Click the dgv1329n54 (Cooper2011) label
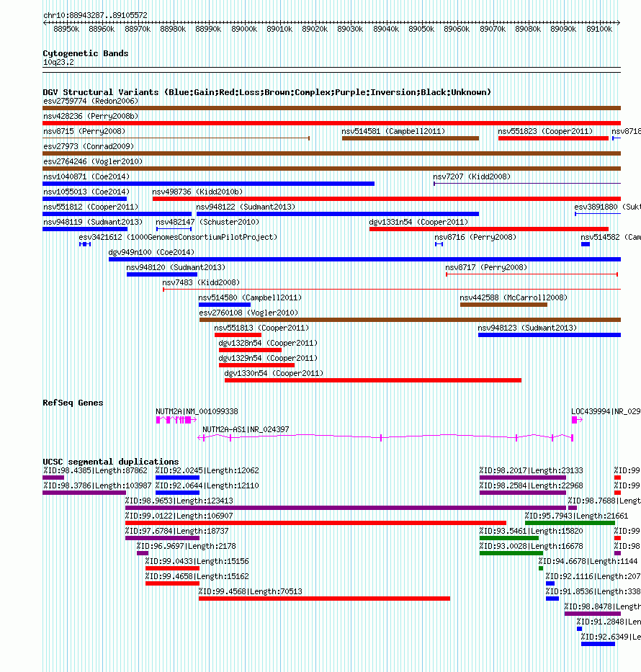This screenshot has height=672, width=641. [x=268, y=358]
